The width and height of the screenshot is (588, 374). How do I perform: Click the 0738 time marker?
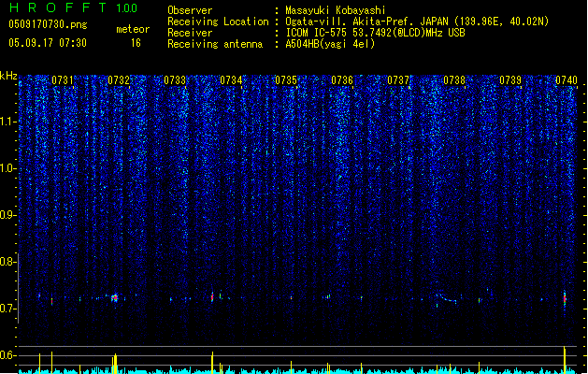point(454,80)
